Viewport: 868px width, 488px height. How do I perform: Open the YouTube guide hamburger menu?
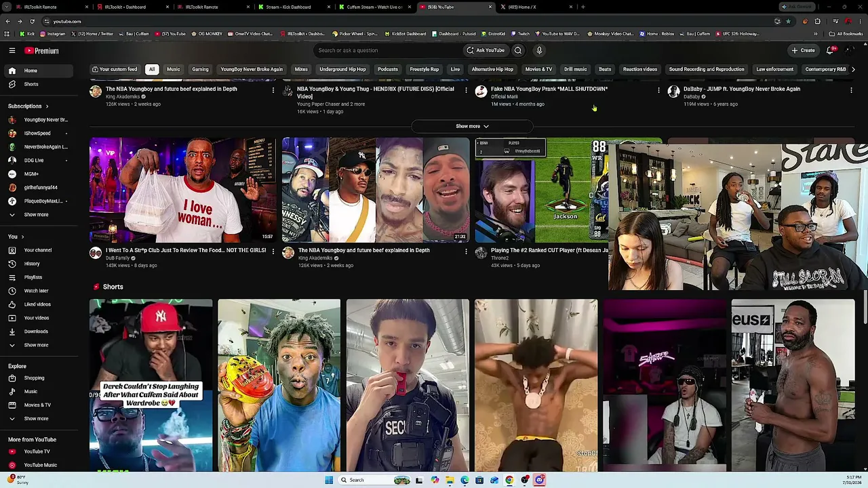[x=12, y=50]
